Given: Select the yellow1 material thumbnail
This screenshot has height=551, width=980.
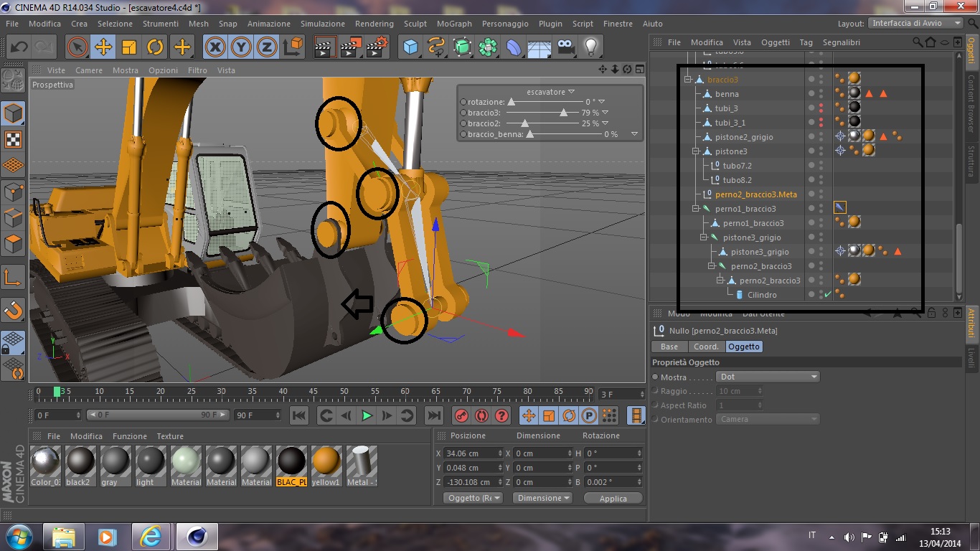Looking at the screenshot, I should point(326,461).
